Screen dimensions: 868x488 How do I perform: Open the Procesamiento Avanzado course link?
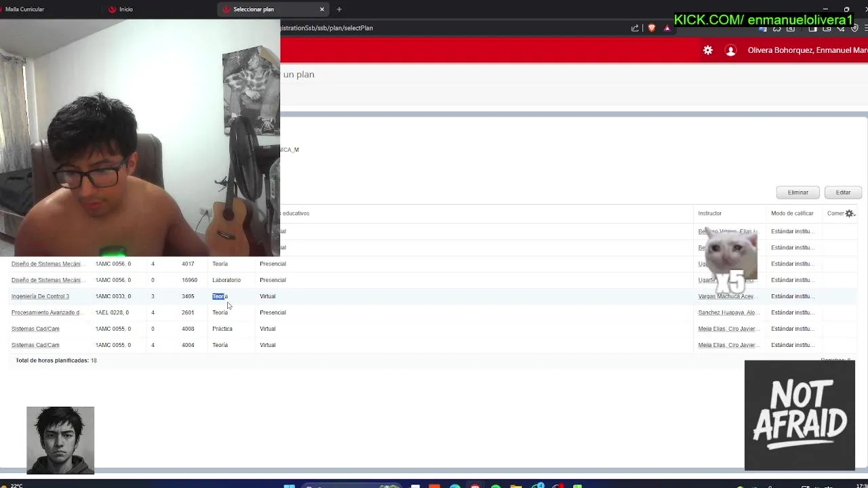[x=46, y=312]
